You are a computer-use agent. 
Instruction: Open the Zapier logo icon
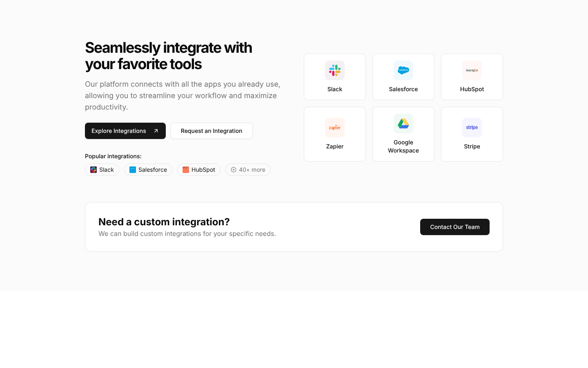coord(335,128)
